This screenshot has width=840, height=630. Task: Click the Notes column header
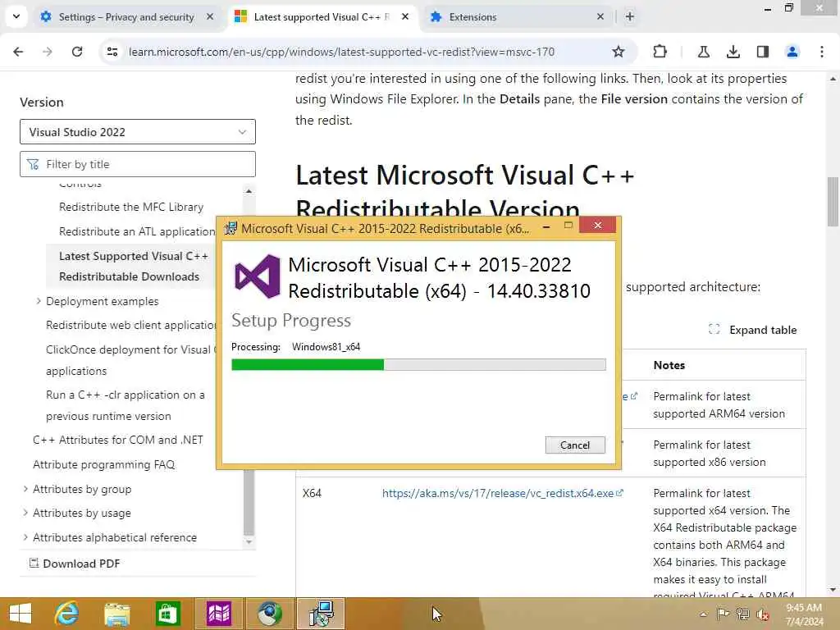[669, 365]
